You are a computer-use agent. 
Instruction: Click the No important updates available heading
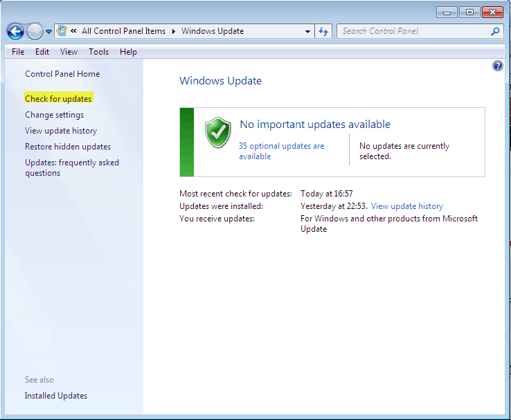coord(315,125)
